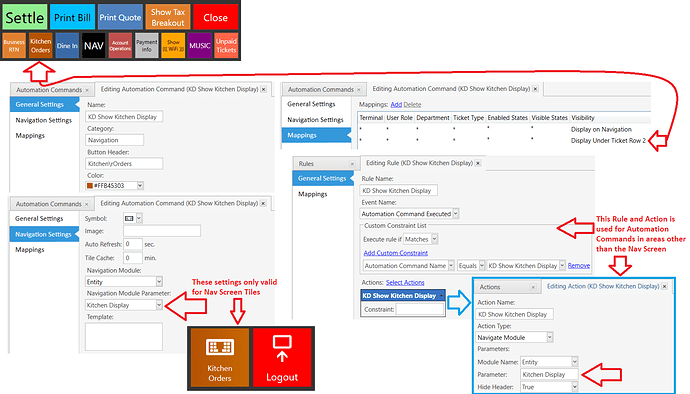Select Mappings in the top-right Automation Commands panel
This screenshot has height=394, width=690.
(x=316, y=135)
